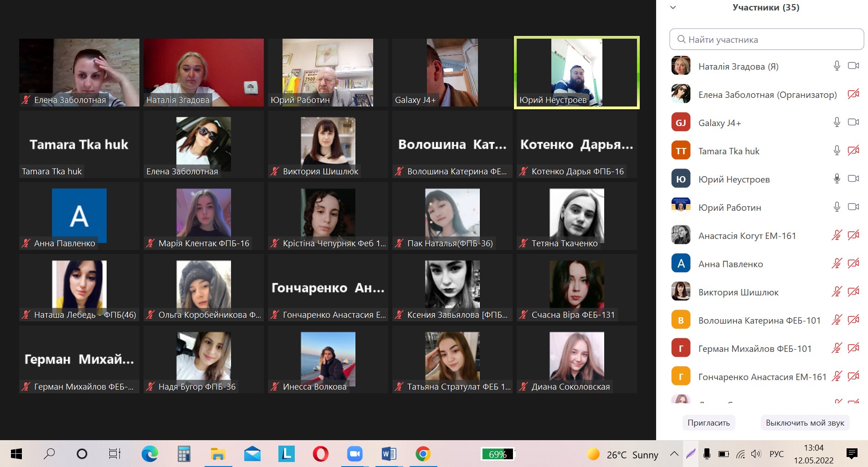Open Microsoft Word from the taskbar
The image size is (868, 467).
389,454
